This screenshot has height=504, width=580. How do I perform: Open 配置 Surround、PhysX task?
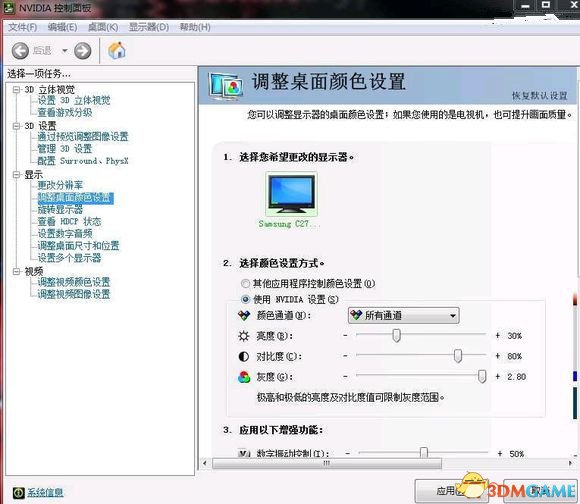[83, 161]
